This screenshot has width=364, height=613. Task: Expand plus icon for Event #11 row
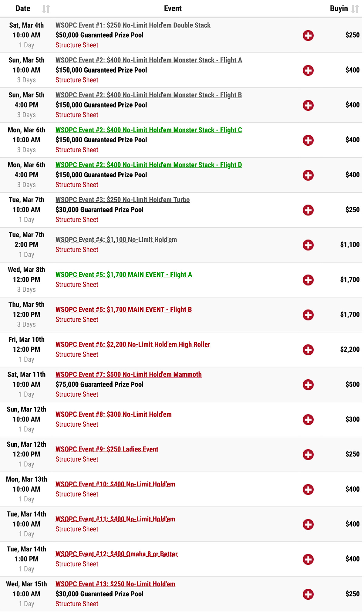308,524
